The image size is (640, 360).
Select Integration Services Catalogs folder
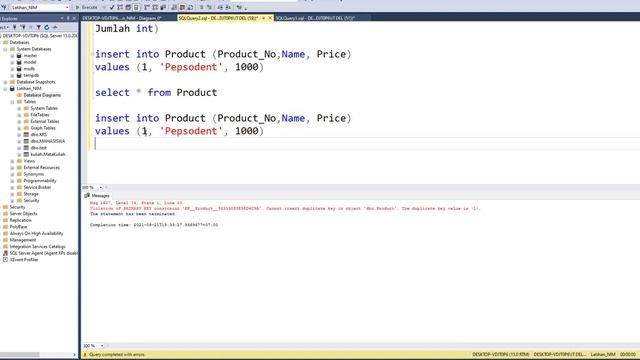(37, 247)
